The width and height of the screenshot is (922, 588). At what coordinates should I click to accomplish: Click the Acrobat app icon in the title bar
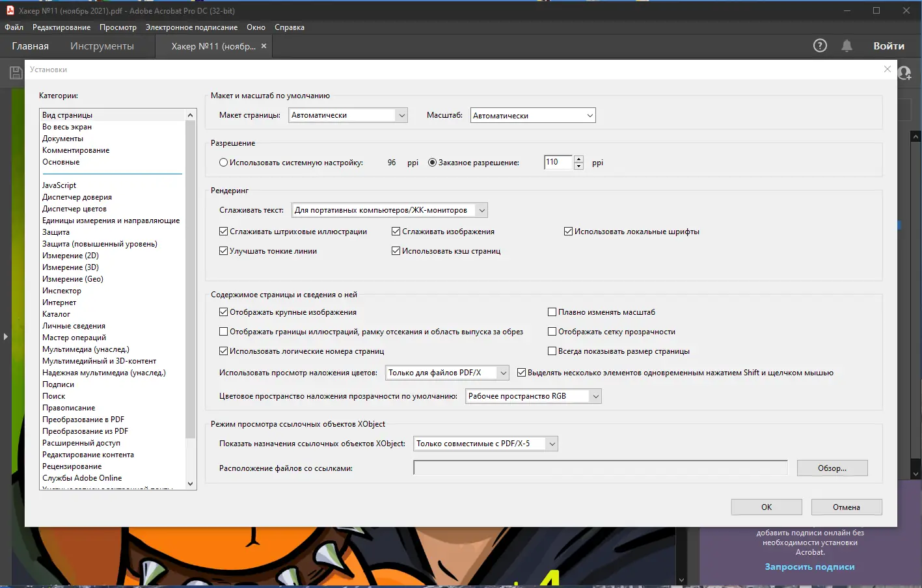pos(10,10)
